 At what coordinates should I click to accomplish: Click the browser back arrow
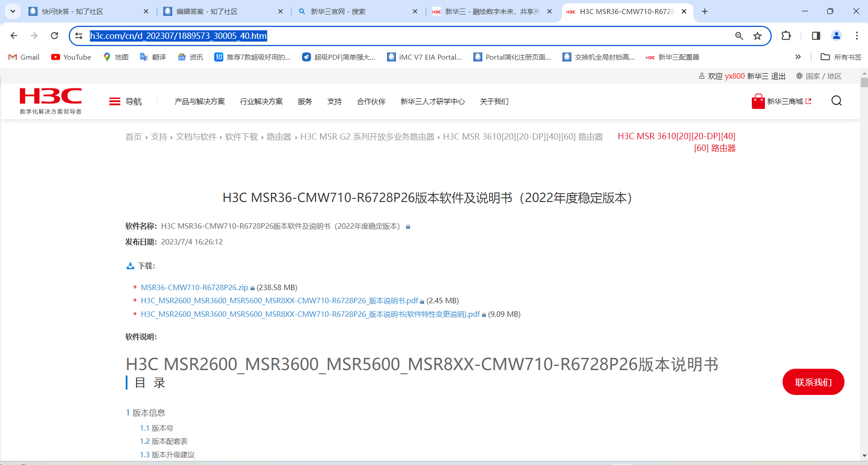point(14,36)
